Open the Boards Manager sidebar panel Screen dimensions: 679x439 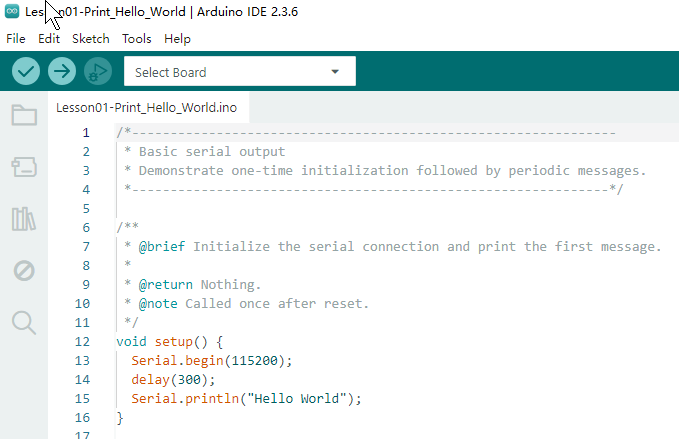pyautogui.click(x=24, y=167)
